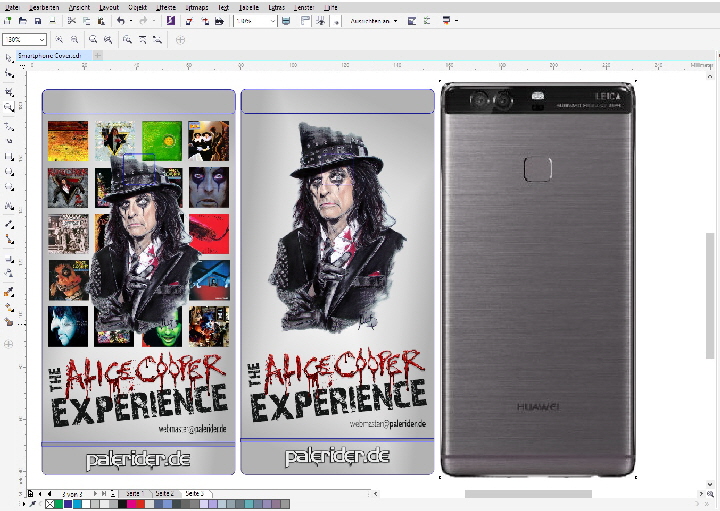Pick the green document palette swatch
Screen dimensions: 720x511
tap(59, 504)
